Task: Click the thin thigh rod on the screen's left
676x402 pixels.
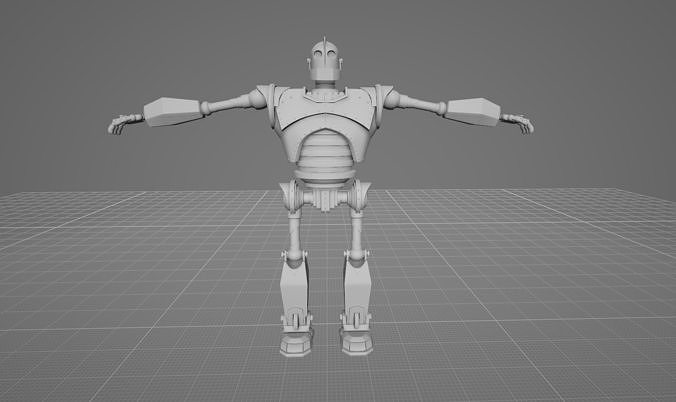Action: pyautogui.click(x=294, y=235)
